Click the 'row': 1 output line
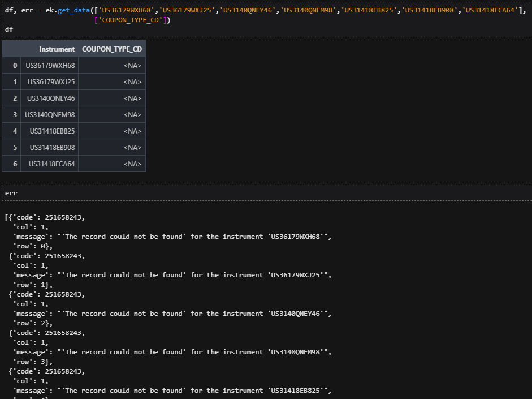This screenshot has height=399, width=532. click(x=33, y=285)
